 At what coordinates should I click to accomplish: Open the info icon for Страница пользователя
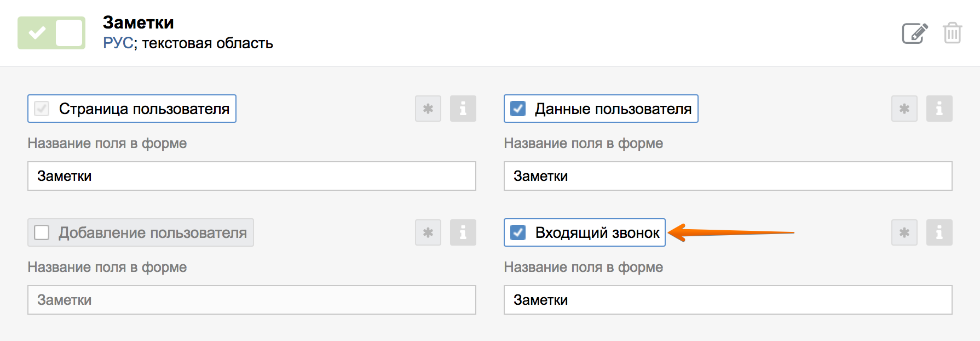tap(463, 109)
